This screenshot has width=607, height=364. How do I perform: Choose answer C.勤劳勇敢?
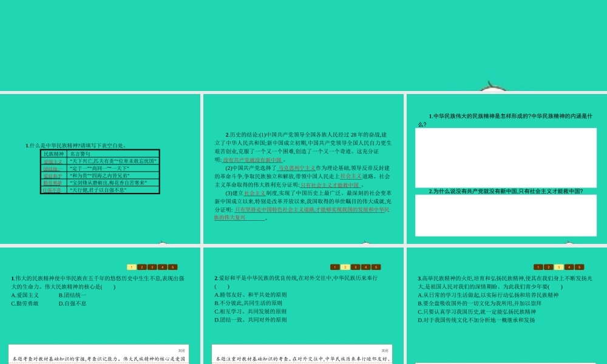25,304
